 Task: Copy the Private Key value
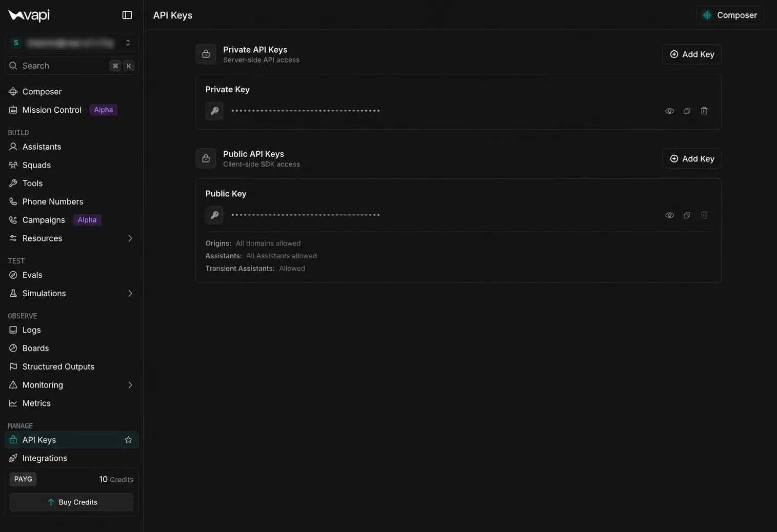(687, 111)
